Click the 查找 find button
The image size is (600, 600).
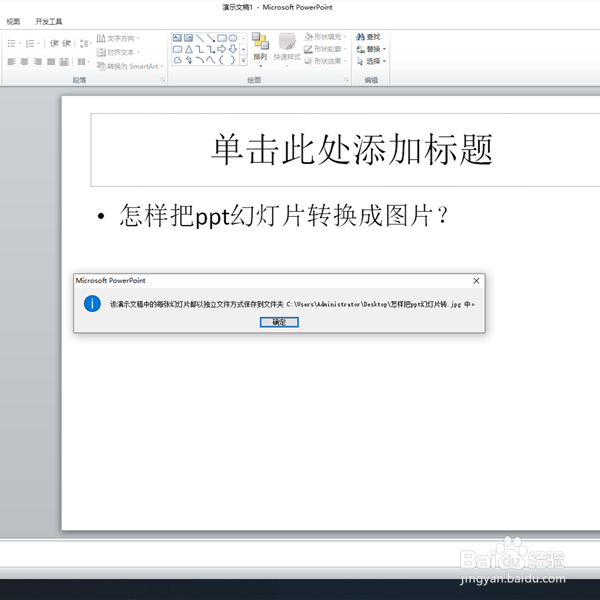point(368,37)
